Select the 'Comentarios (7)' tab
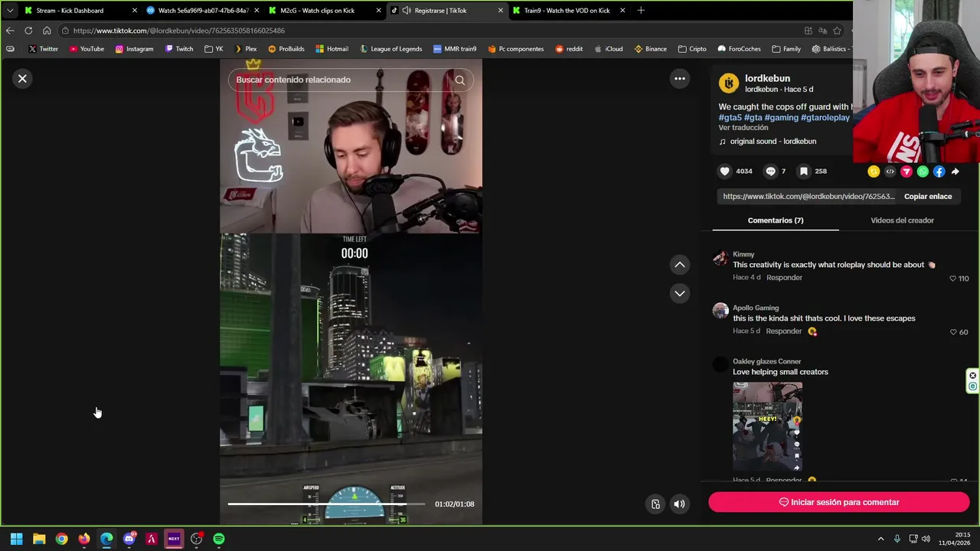980x551 pixels. (775, 220)
